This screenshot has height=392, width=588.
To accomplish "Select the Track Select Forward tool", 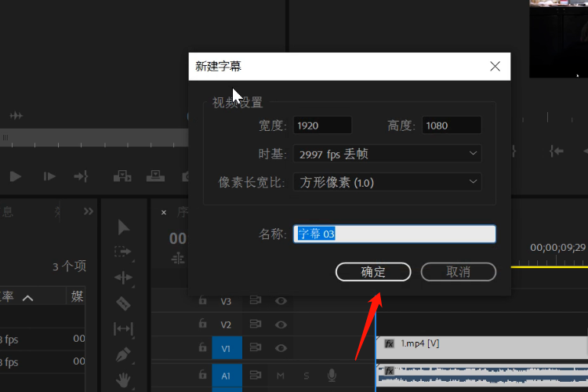I will point(123,252).
